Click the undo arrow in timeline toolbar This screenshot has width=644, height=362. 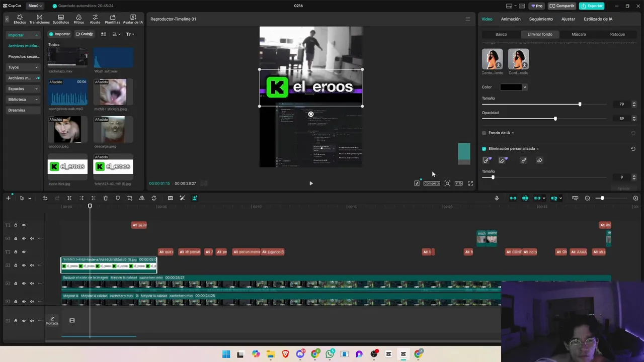[x=45, y=198]
